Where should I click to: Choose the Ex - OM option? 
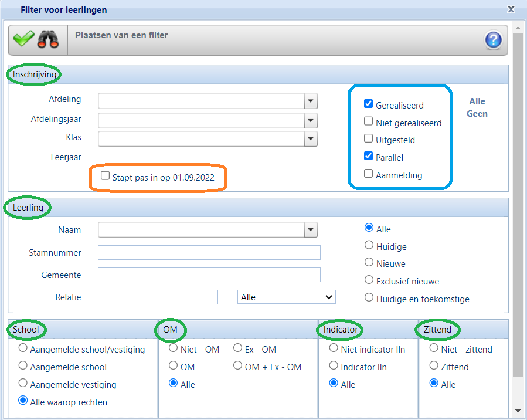point(237,348)
